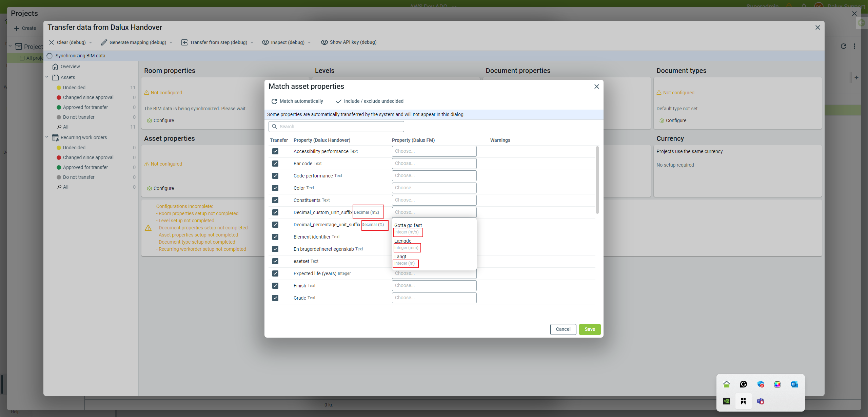The height and width of the screenshot is (417, 868).
Task: Click the Match automatically refresh icon
Action: tap(274, 101)
